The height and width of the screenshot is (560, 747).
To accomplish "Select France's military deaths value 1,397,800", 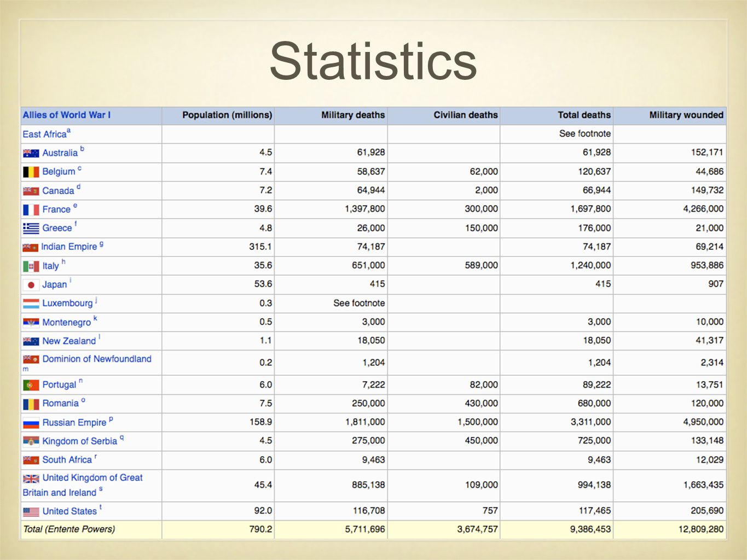I will [x=364, y=209].
